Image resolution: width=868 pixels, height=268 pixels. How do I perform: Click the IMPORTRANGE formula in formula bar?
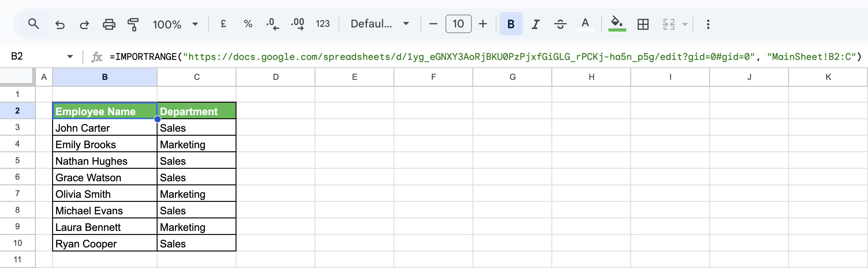pyautogui.click(x=485, y=57)
